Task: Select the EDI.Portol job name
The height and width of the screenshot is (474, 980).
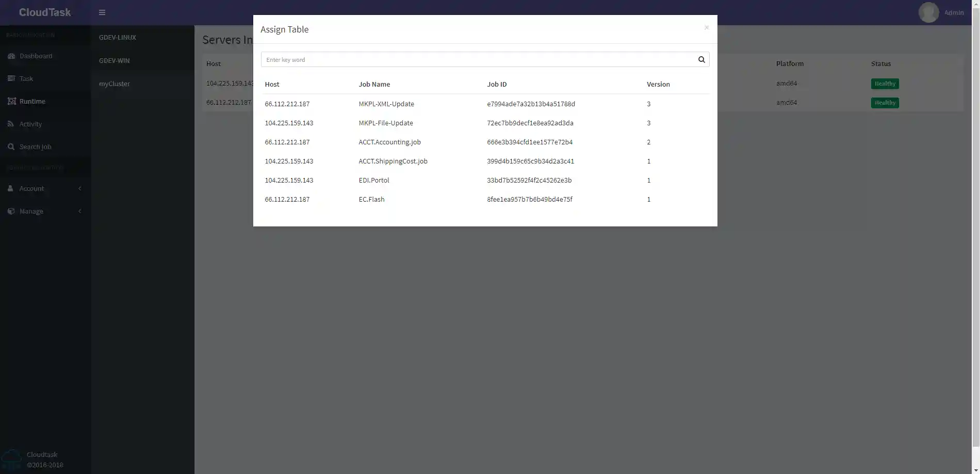Action: click(x=374, y=180)
